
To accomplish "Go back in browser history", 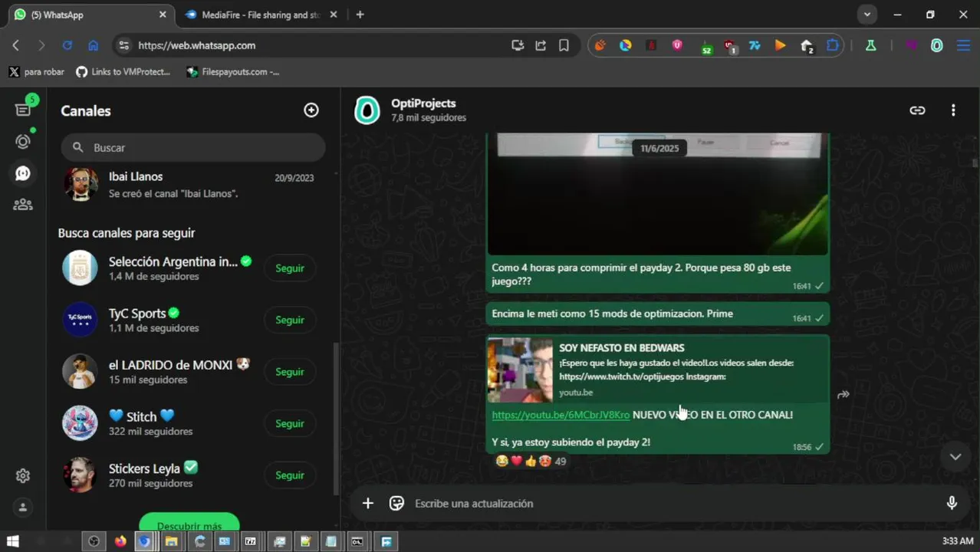I will [16, 45].
